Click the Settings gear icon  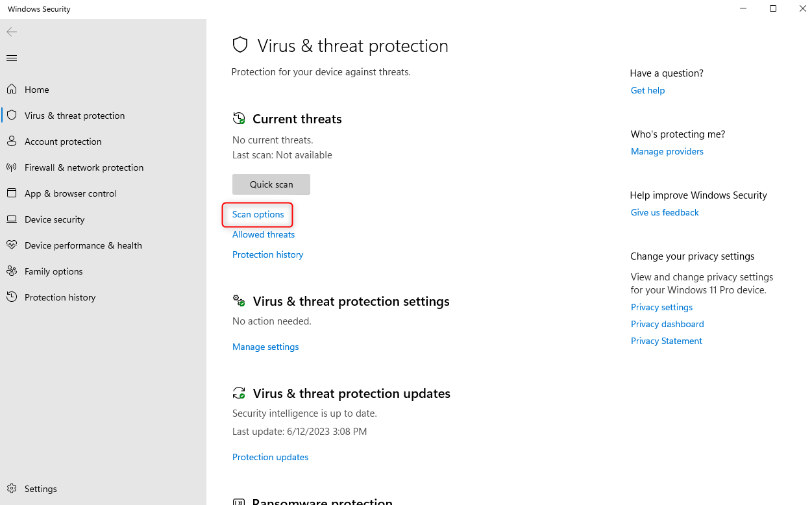click(x=12, y=489)
